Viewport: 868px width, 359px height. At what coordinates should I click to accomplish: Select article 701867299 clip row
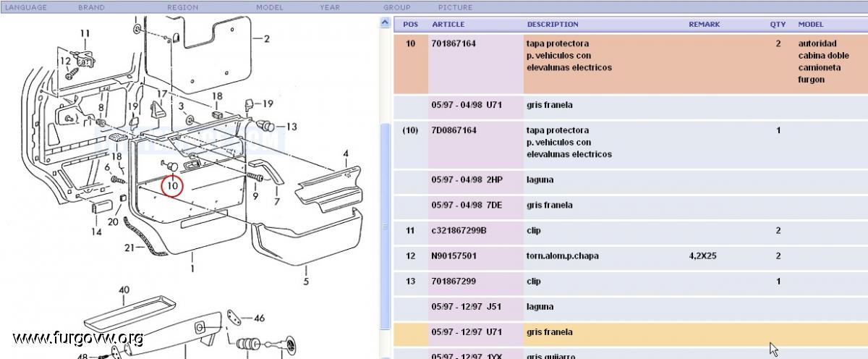[630, 281]
